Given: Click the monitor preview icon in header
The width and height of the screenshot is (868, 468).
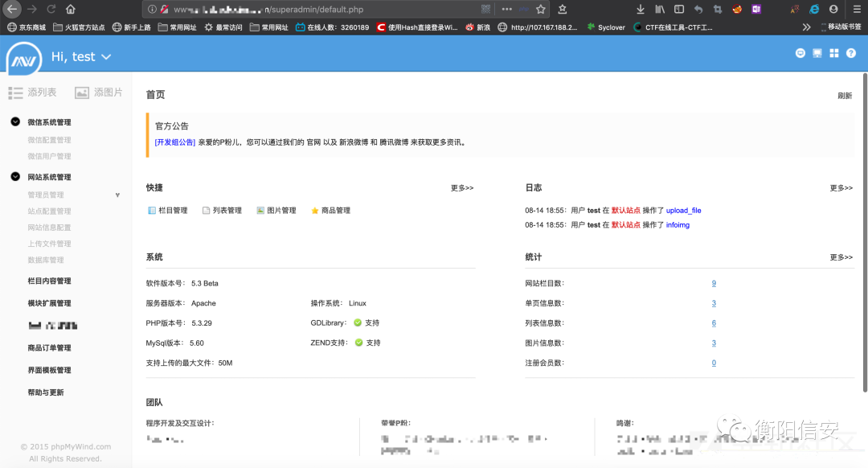Looking at the screenshot, I should pos(817,53).
